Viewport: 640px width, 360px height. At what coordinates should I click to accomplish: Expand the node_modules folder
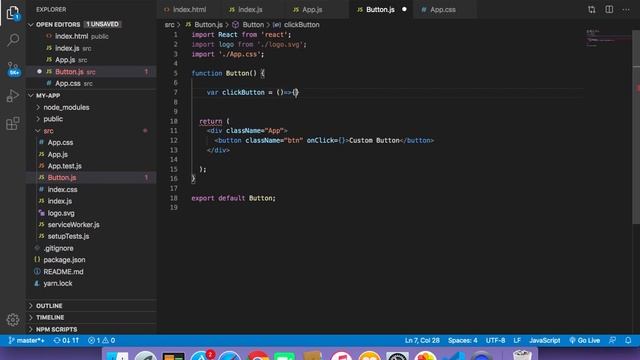(66, 107)
